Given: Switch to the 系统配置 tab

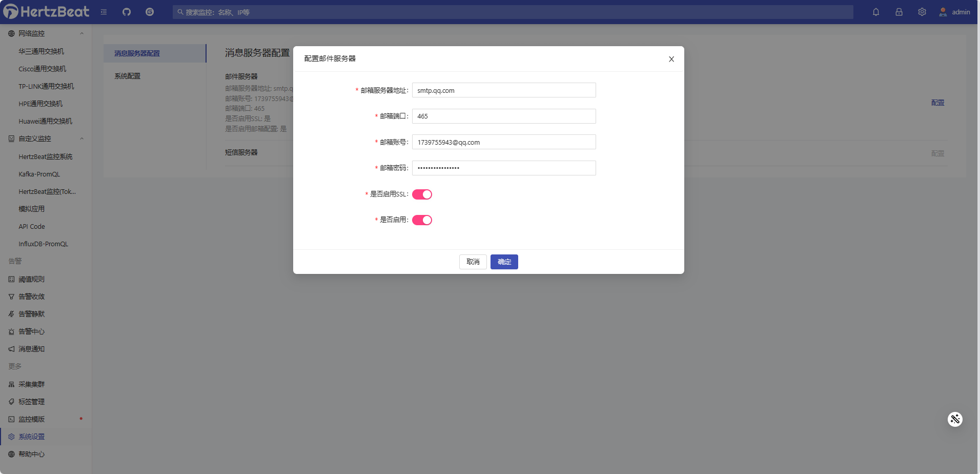Looking at the screenshot, I should click(x=128, y=75).
